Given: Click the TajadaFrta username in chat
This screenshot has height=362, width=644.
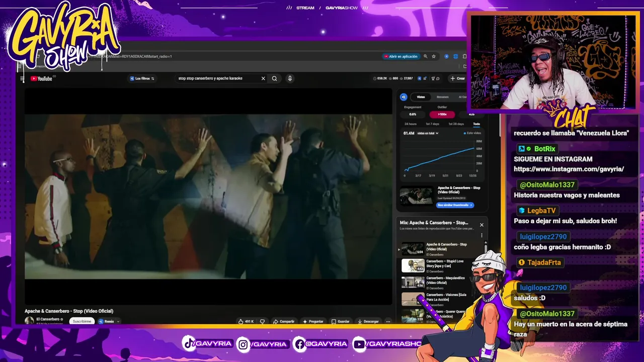Looking at the screenshot, I should tap(544, 262).
